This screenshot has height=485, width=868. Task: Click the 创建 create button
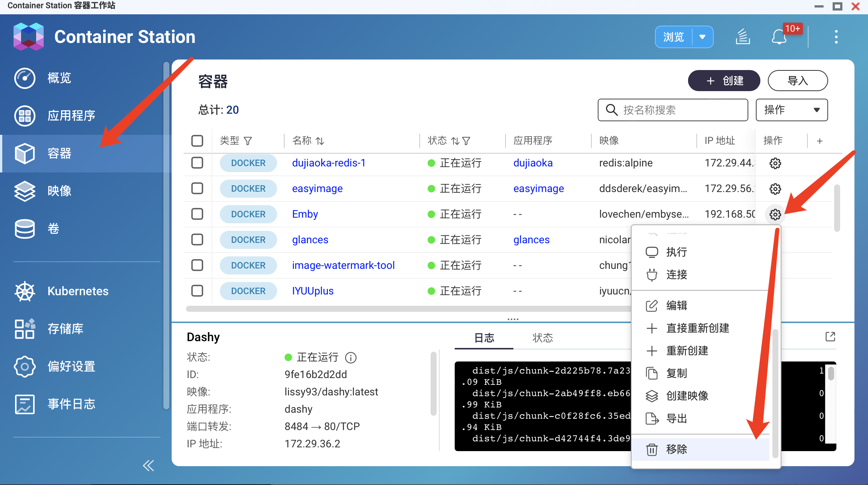724,81
